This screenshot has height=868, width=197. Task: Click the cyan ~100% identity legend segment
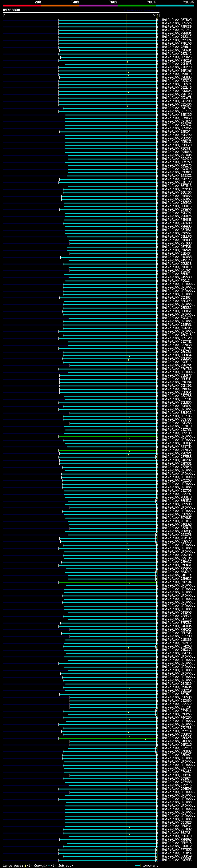[x=175, y=6]
